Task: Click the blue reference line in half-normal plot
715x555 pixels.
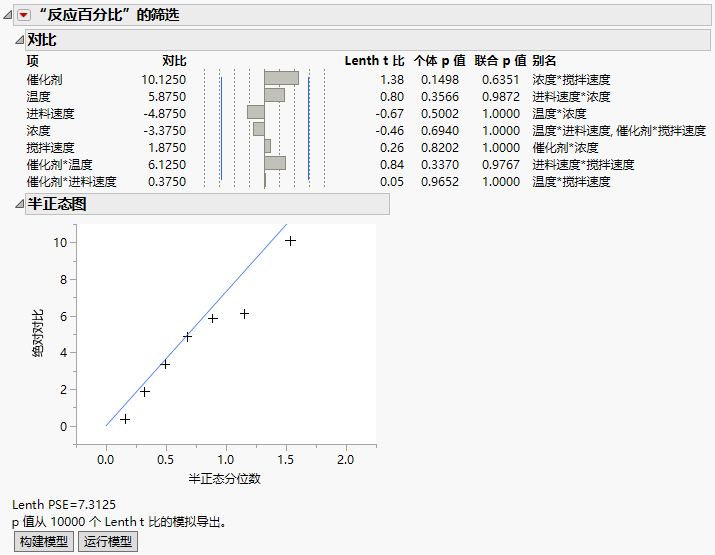Action: [x=196, y=325]
